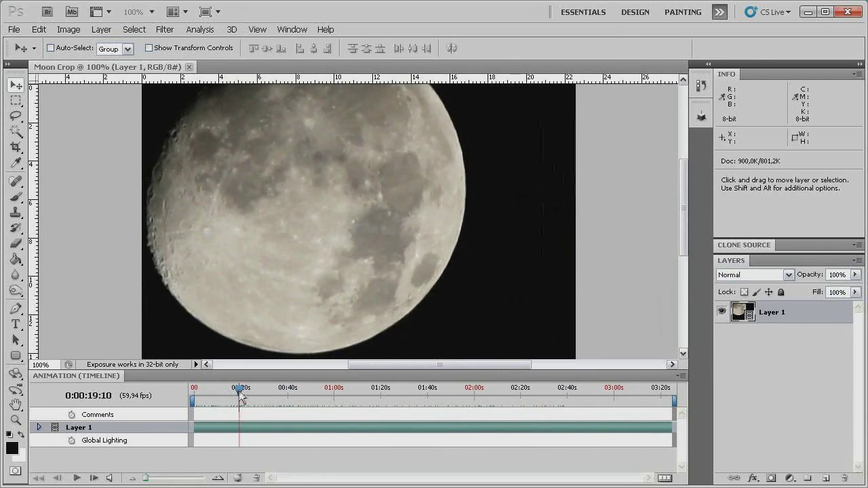Screen dimensions: 868x488
Task: Toggle lock position icon
Action: 768,292
